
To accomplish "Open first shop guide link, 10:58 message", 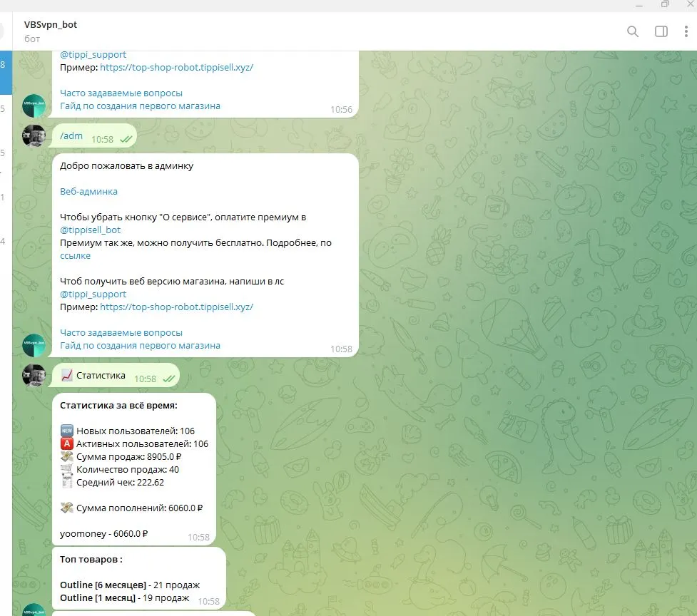I will [x=140, y=346].
